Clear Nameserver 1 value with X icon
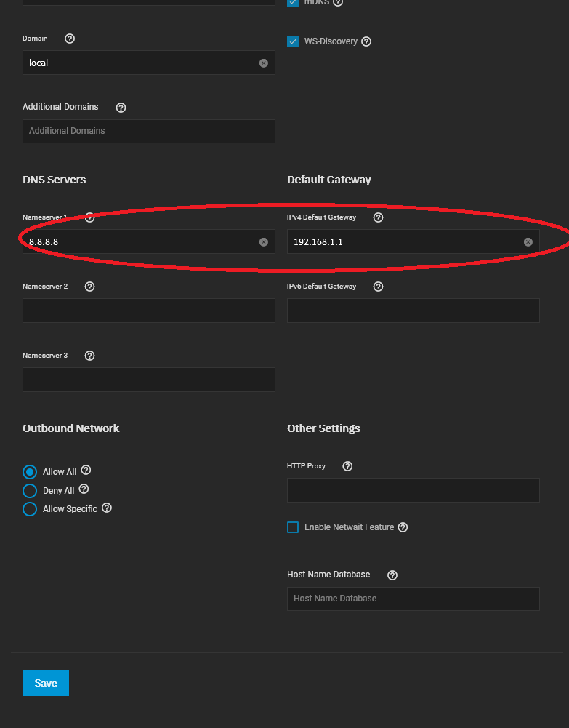Screen dimensions: 569x728 (264, 242)
